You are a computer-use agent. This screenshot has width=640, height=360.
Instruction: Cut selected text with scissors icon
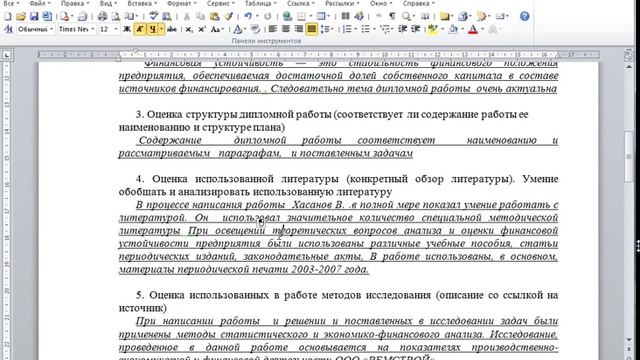(187, 16)
